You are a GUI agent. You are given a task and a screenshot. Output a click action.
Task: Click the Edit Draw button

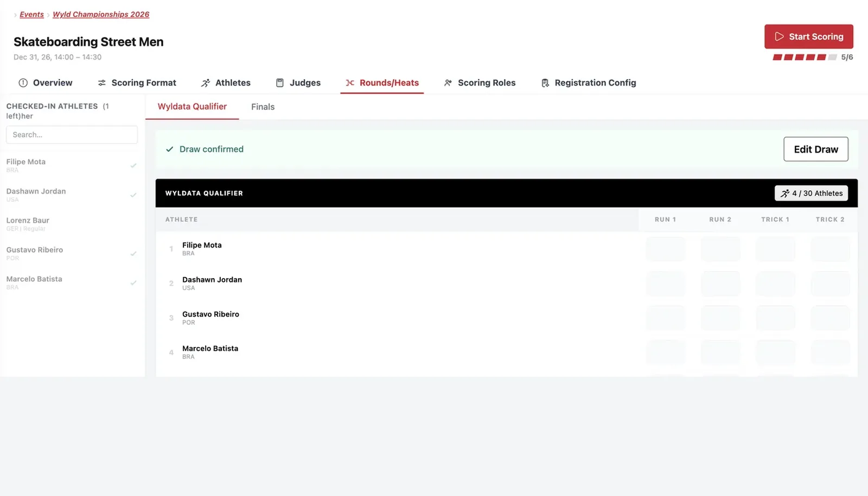(816, 149)
